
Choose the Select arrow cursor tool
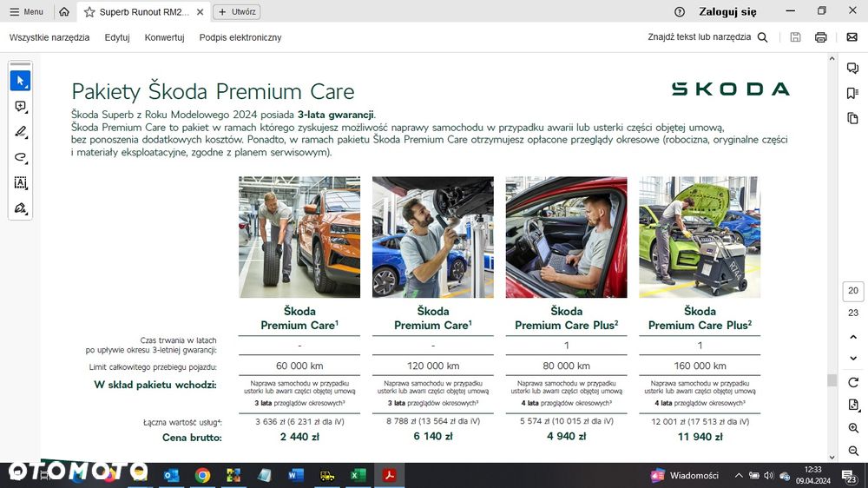(21, 81)
